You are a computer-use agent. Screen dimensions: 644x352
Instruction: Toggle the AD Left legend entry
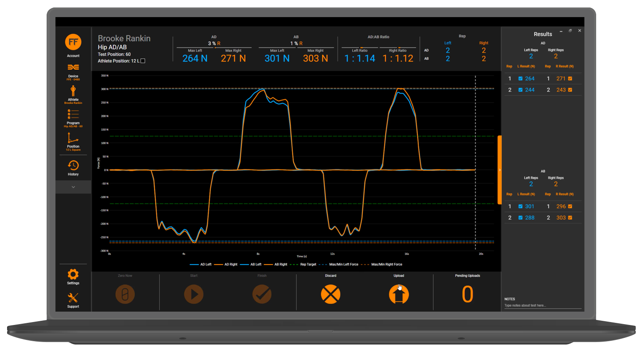click(201, 265)
